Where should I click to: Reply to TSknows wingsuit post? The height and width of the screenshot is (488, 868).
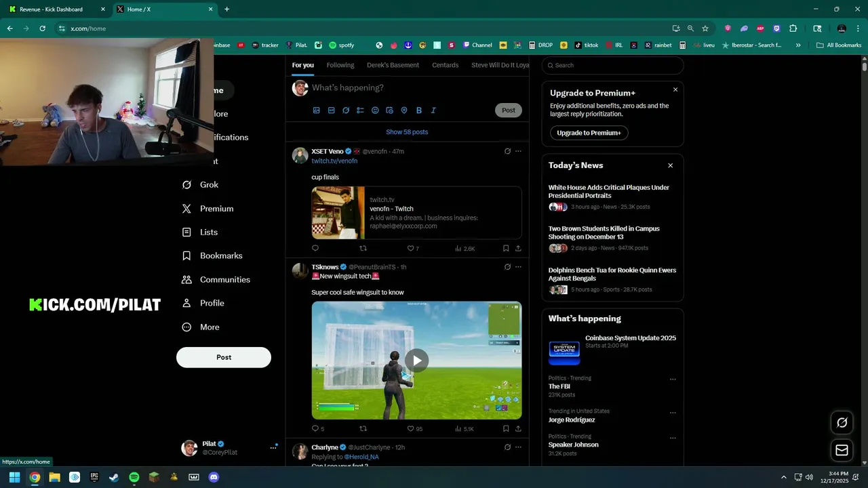click(x=317, y=429)
